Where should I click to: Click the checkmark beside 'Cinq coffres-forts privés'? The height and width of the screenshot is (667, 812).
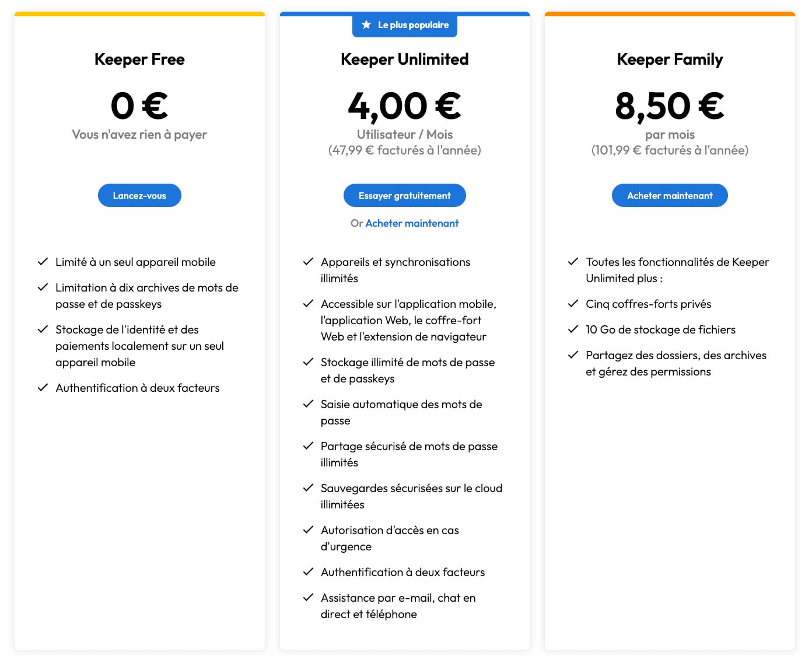click(x=573, y=303)
